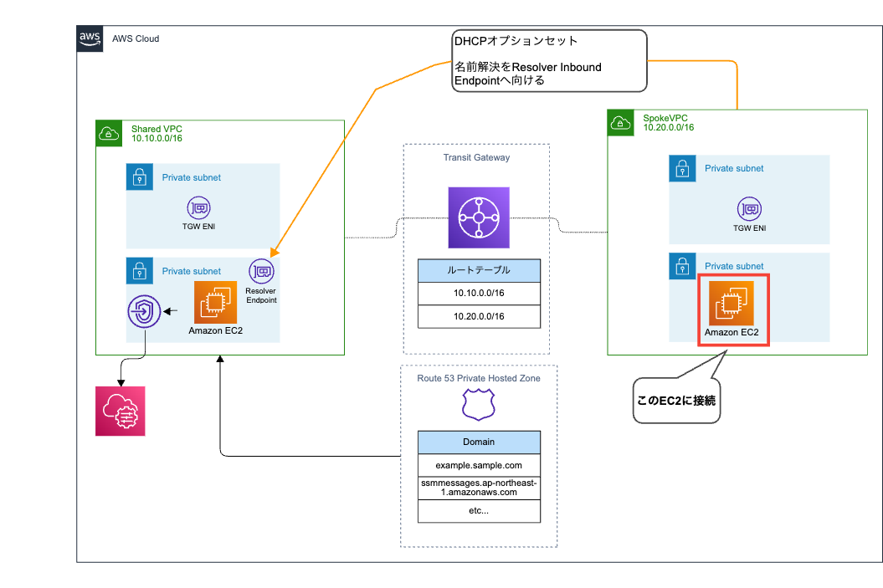Click the このEC2に接続 callout bubble
Viewport: 883px width, 588px height.
tap(676, 401)
